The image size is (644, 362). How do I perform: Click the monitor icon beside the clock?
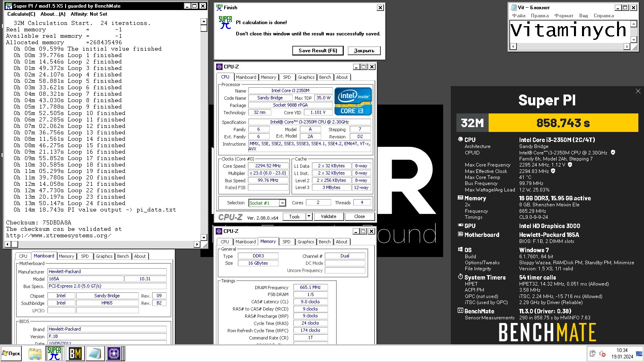coord(639,354)
